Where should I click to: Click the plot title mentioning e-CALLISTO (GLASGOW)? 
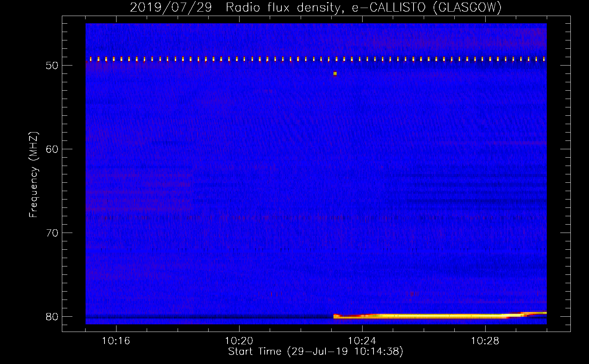(316, 7)
